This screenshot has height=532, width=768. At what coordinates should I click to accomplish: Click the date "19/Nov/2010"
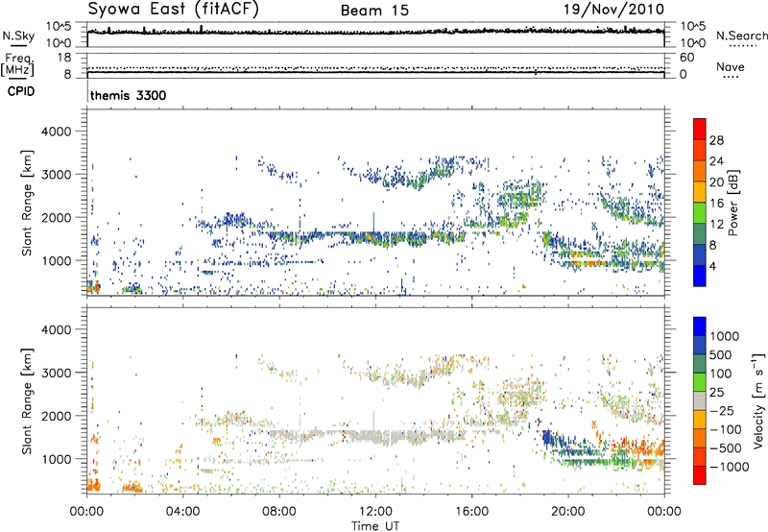(x=613, y=10)
